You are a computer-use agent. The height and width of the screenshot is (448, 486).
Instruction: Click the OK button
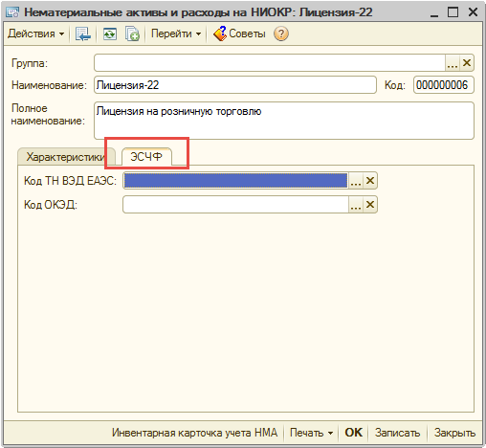tap(353, 433)
